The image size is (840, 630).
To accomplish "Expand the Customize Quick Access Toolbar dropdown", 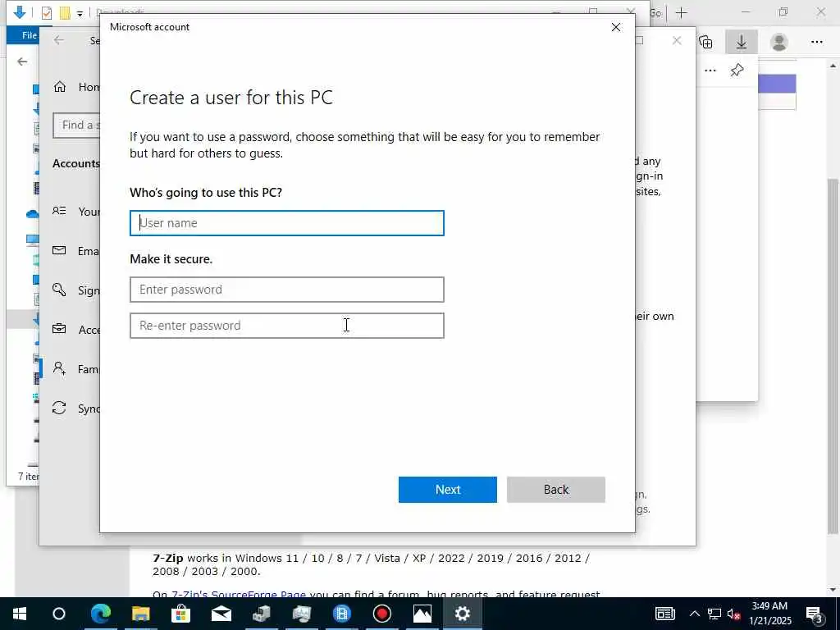I will pos(80,13).
